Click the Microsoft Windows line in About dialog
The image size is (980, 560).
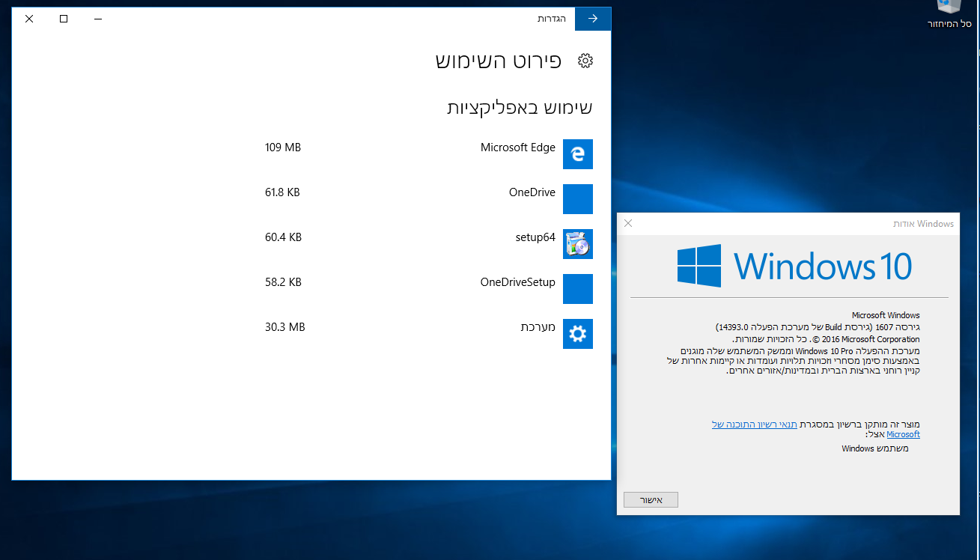(x=886, y=315)
